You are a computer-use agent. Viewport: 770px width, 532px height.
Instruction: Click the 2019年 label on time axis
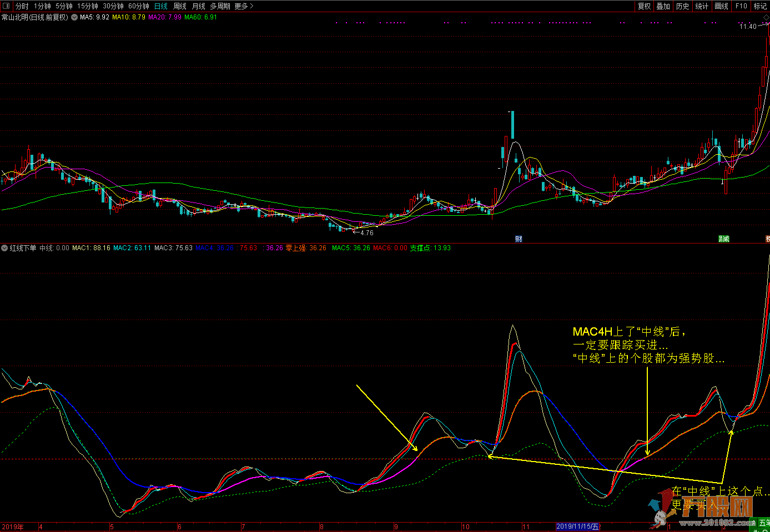(13, 526)
